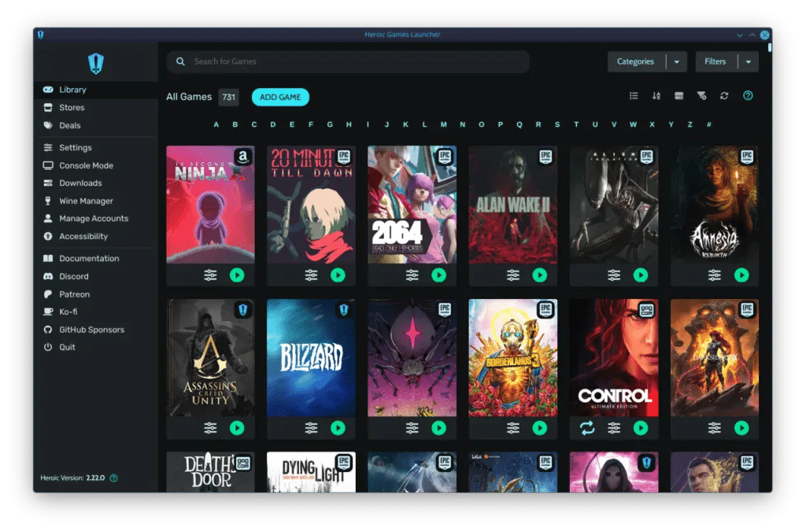
Task: Open settings for 10 Second Ninja X
Action: tap(210, 275)
